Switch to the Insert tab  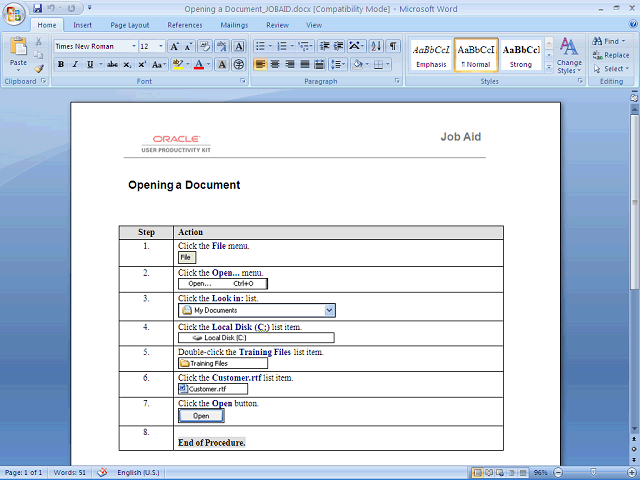pos(82,25)
